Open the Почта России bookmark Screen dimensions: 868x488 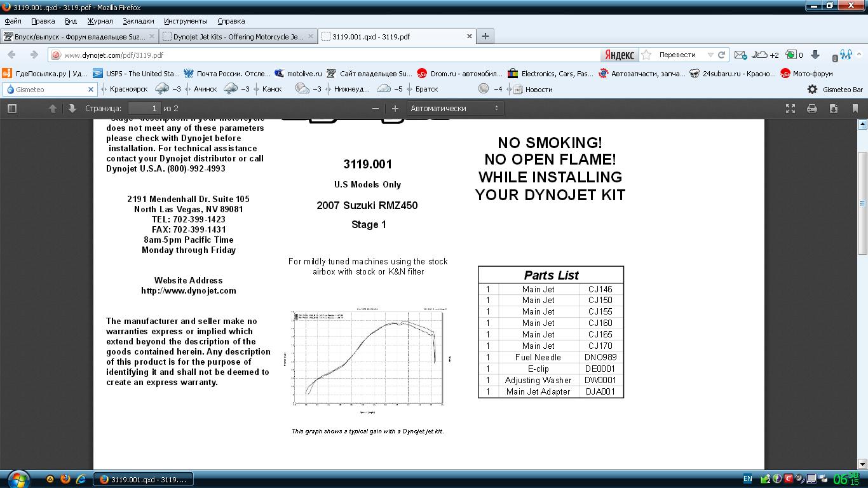227,74
